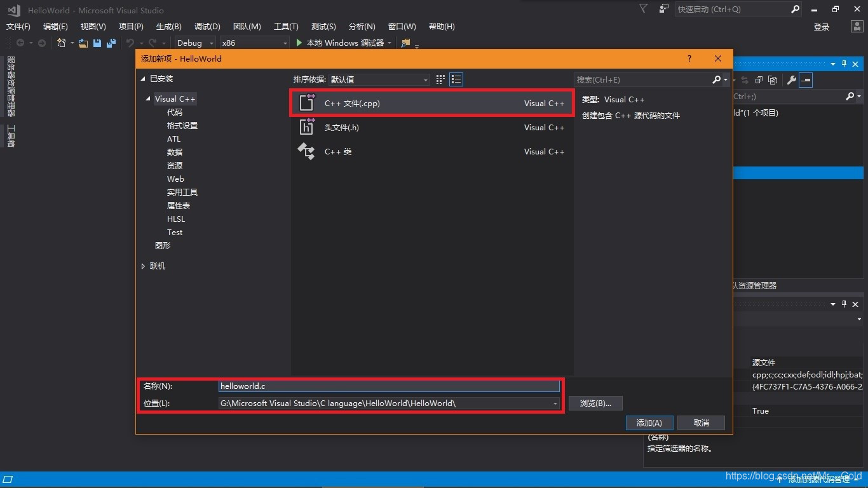This screenshot has width=868, height=488.
Task: Switch templates to list view
Action: (x=456, y=79)
